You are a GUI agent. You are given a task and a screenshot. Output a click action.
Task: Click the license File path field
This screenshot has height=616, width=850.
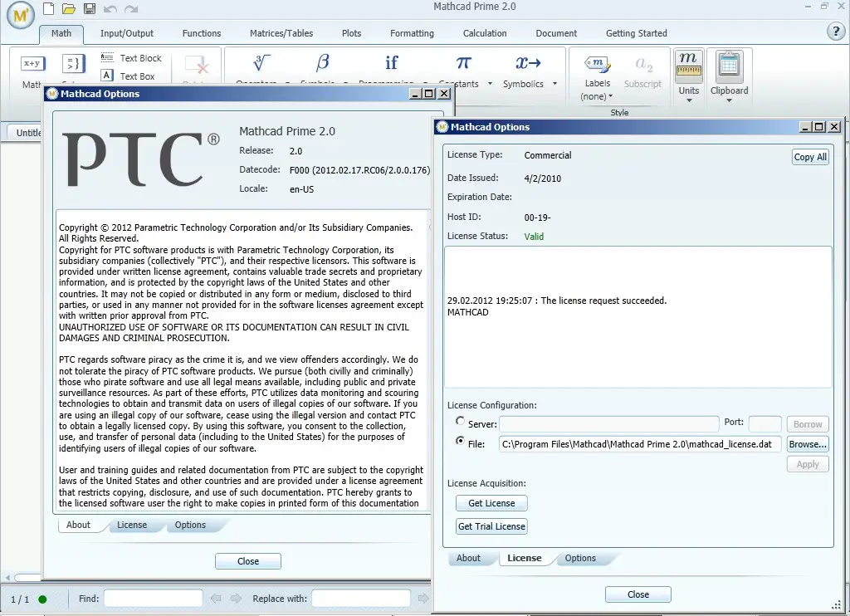click(640, 444)
